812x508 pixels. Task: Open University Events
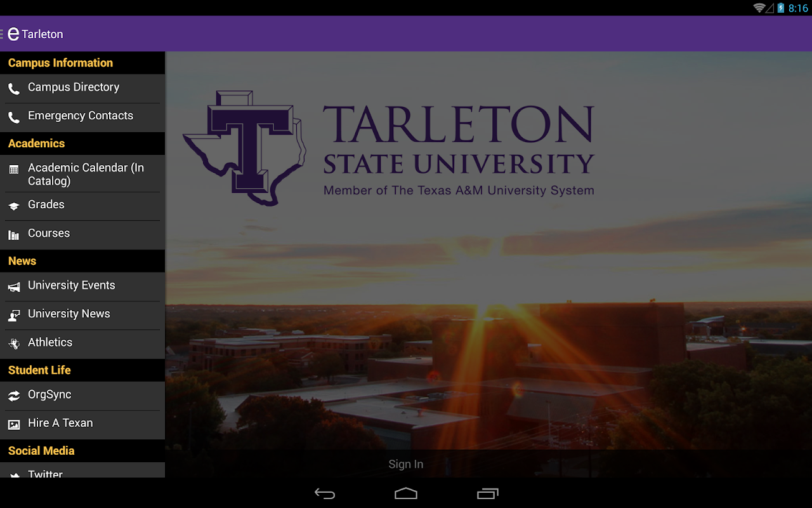tap(82, 287)
